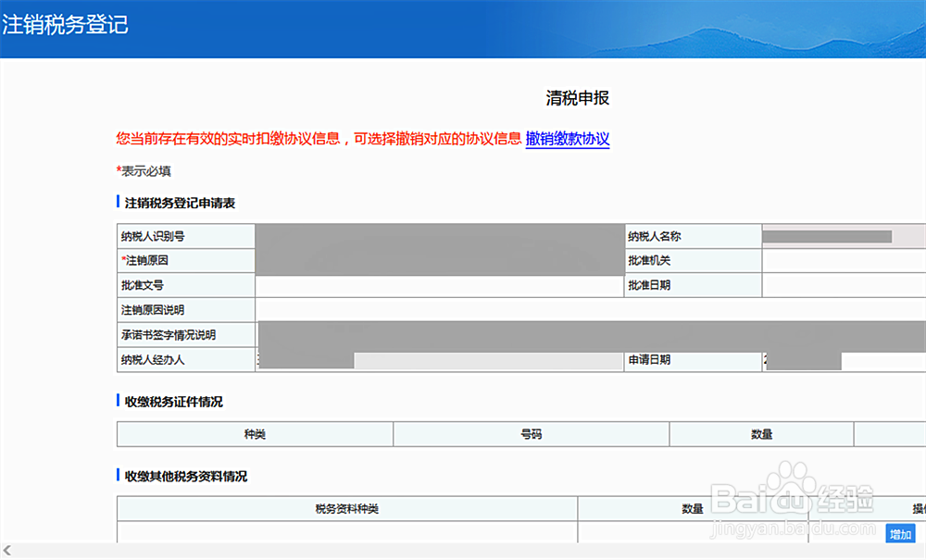Click the 纳税人识别号 label cell
The width and height of the screenshot is (926, 560).
[x=186, y=236]
